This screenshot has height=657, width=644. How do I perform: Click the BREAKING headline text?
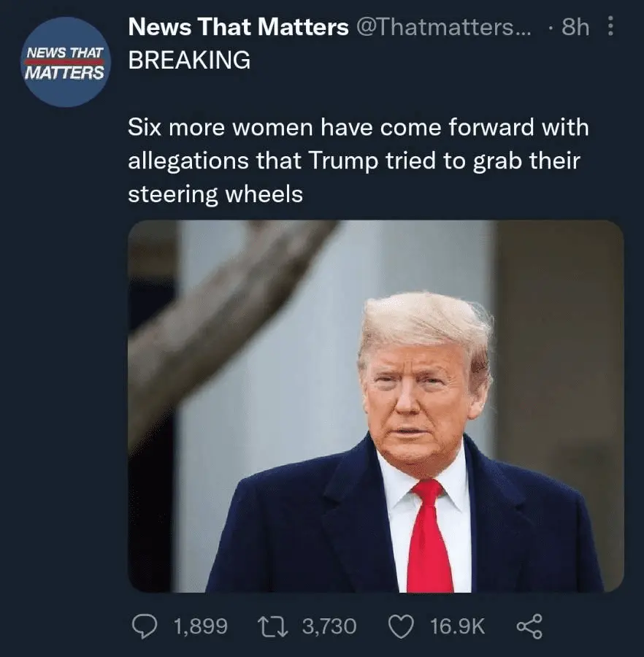pos(189,61)
